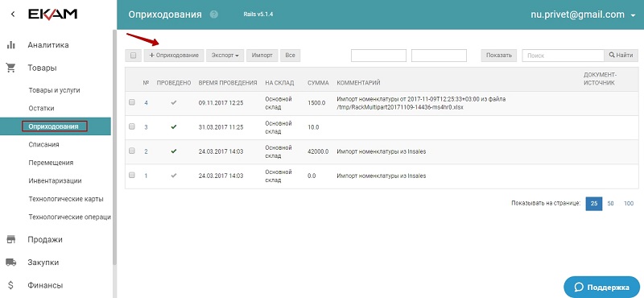
Task: Click the grey checkmark in row 1
Action: pos(174,176)
